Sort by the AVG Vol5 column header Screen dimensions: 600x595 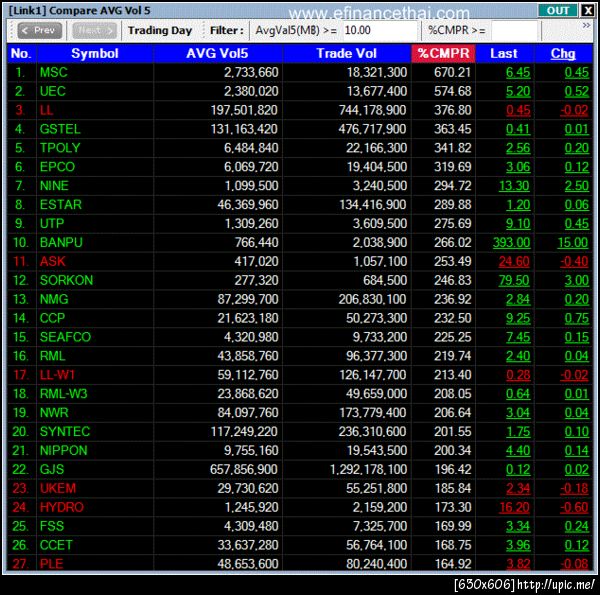point(217,53)
